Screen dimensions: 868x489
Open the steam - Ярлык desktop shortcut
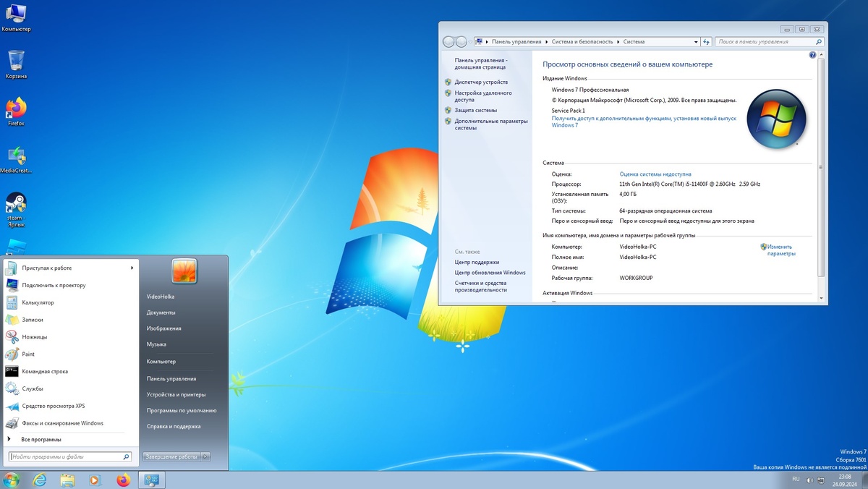coord(16,210)
